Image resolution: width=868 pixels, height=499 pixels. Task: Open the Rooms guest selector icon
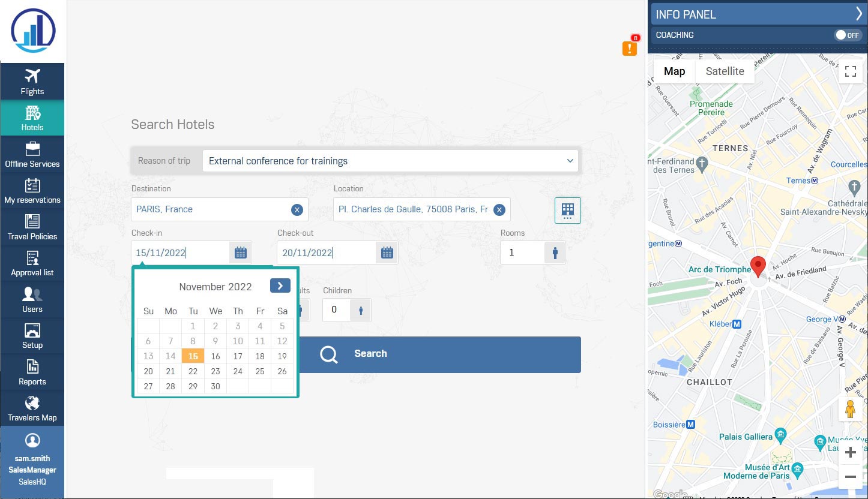(x=555, y=252)
